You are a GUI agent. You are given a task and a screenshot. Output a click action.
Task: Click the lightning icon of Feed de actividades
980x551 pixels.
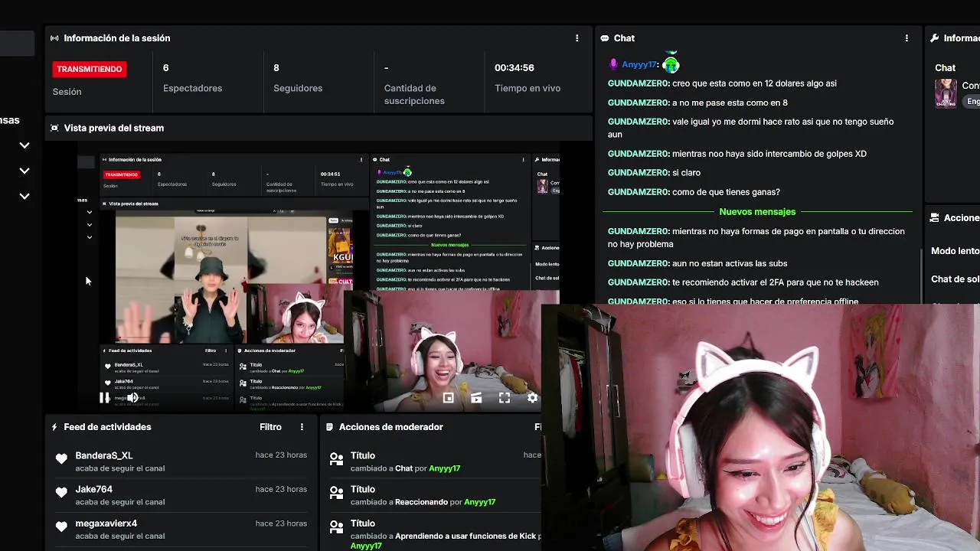(54, 427)
